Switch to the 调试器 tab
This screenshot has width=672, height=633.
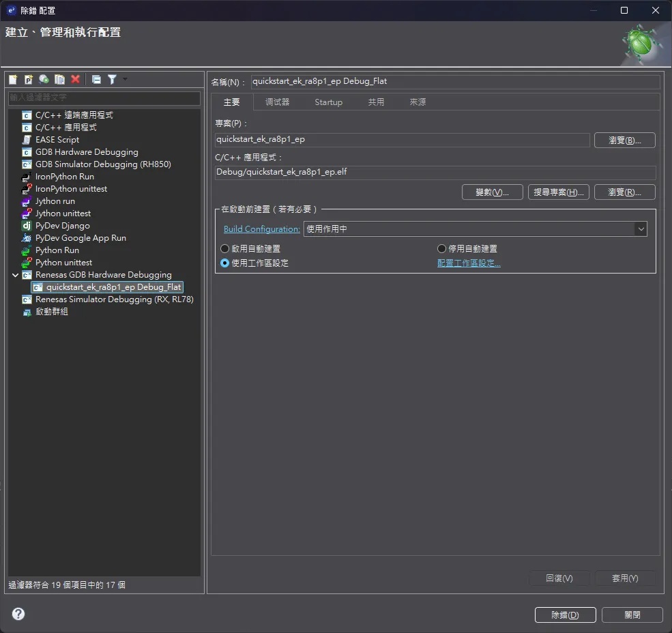277,102
